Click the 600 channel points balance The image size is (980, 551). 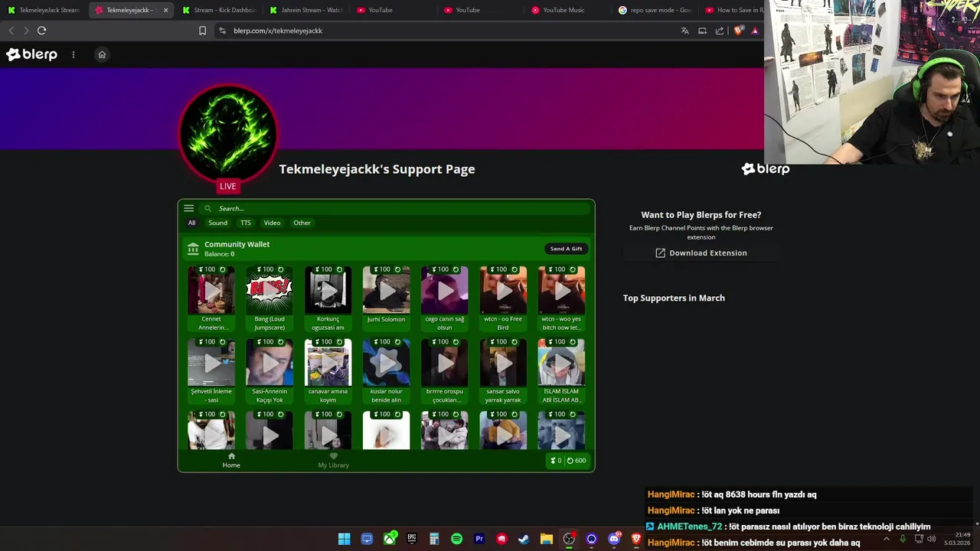tap(577, 461)
